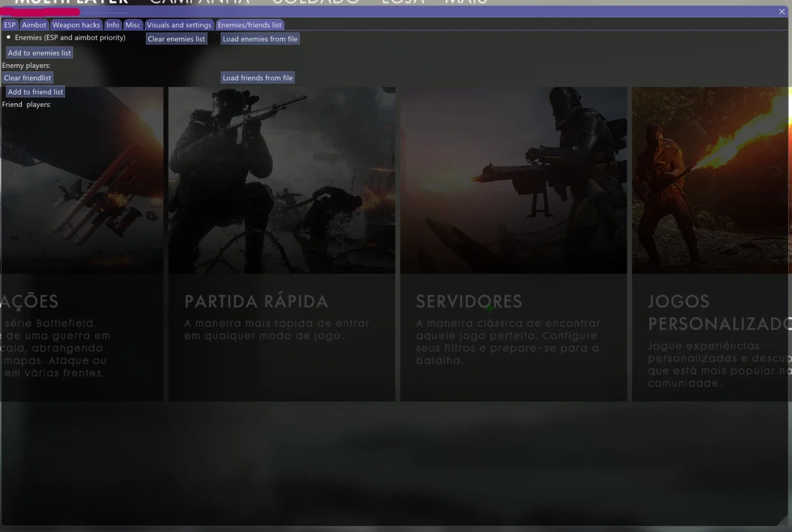Click Load enemies from file

click(x=260, y=39)
